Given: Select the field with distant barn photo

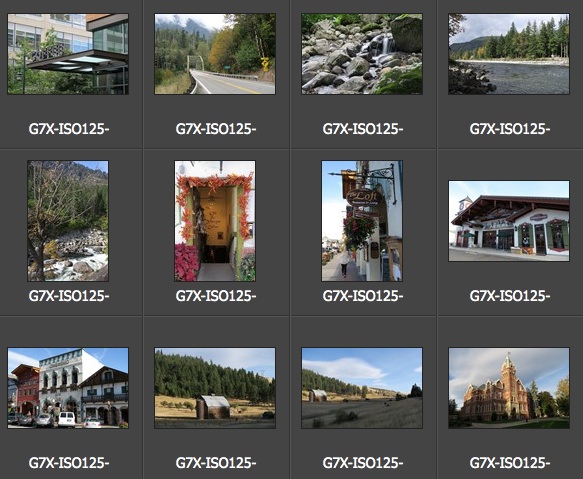Looking at the screenshot, I should click(362, 388).
